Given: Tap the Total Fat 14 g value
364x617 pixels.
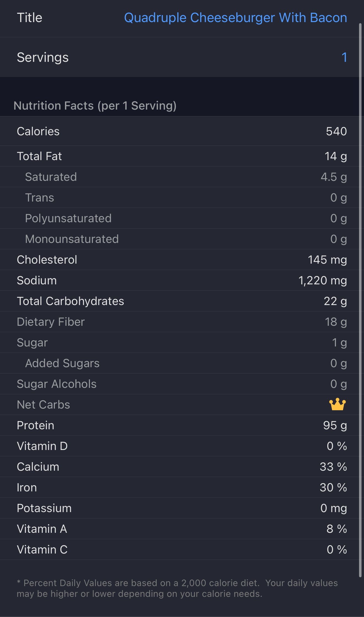Looking at the screenshot, I should (x=336, y=156).
